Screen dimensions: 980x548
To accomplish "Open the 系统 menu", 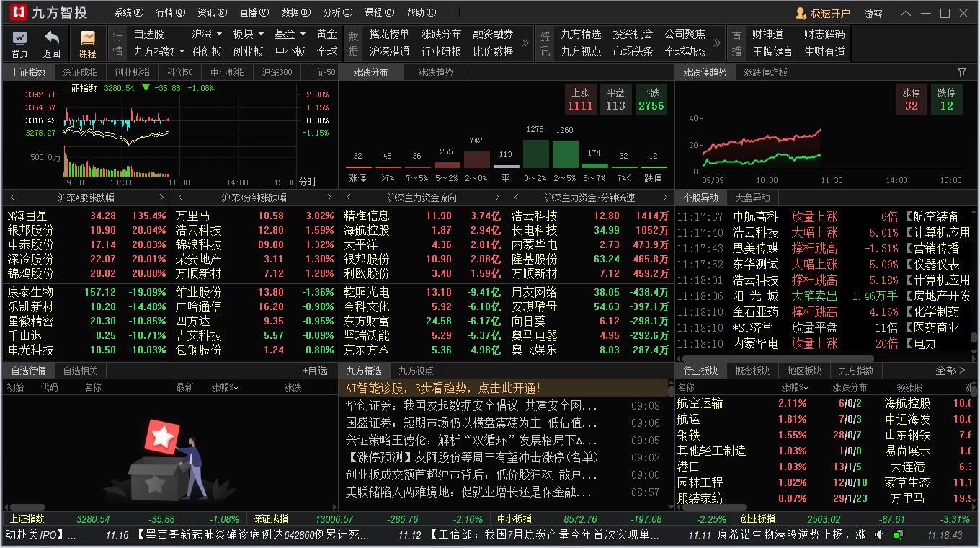I will [128, 13].
